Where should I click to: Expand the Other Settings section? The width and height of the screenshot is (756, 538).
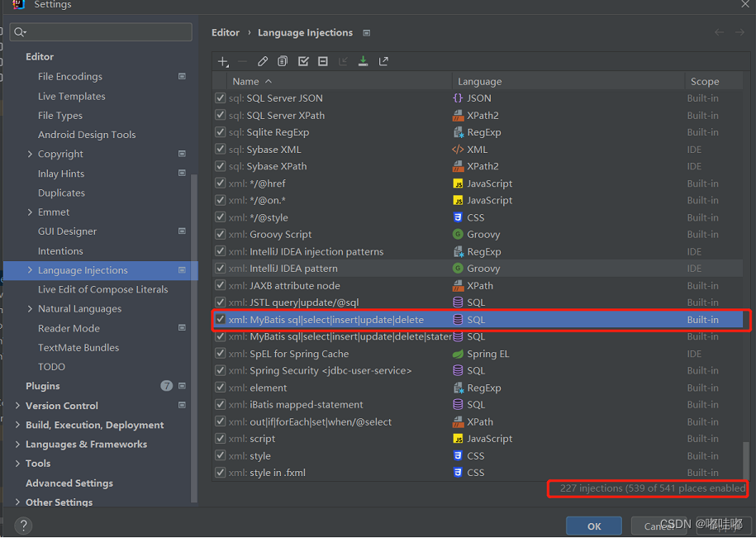18,502
